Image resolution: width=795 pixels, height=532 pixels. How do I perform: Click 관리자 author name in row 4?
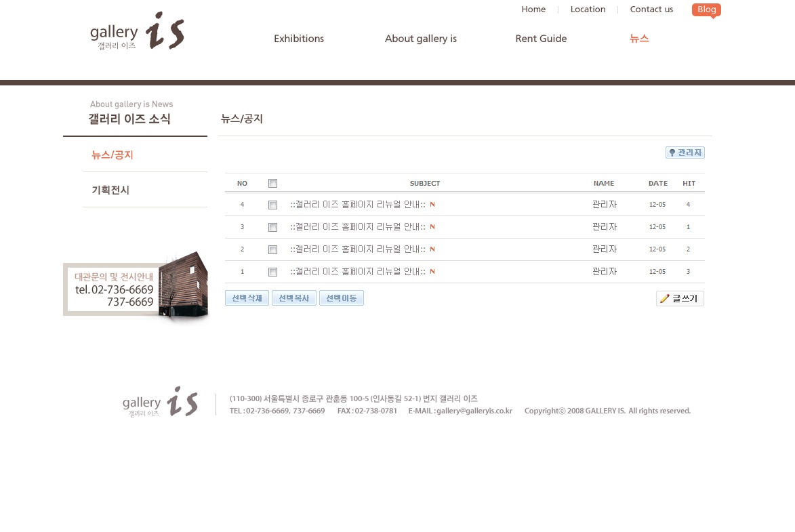605,205
